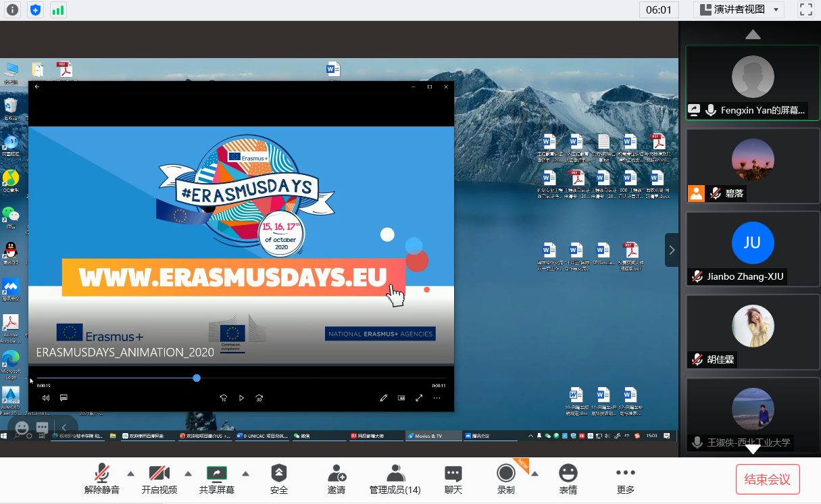Open the 演讲者视图 view dropdown
821x504 pixels.
click(x=739, y=9)
